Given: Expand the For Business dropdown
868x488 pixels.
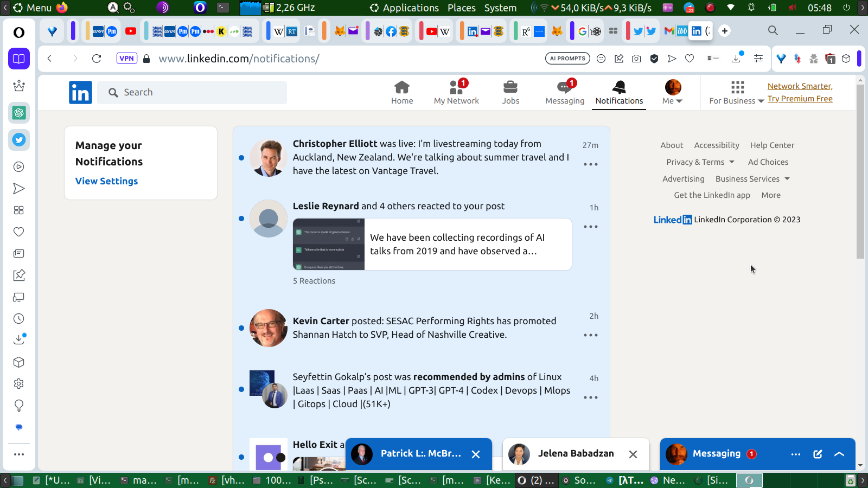Looking at the screenshot, I should tap(737, 93).
